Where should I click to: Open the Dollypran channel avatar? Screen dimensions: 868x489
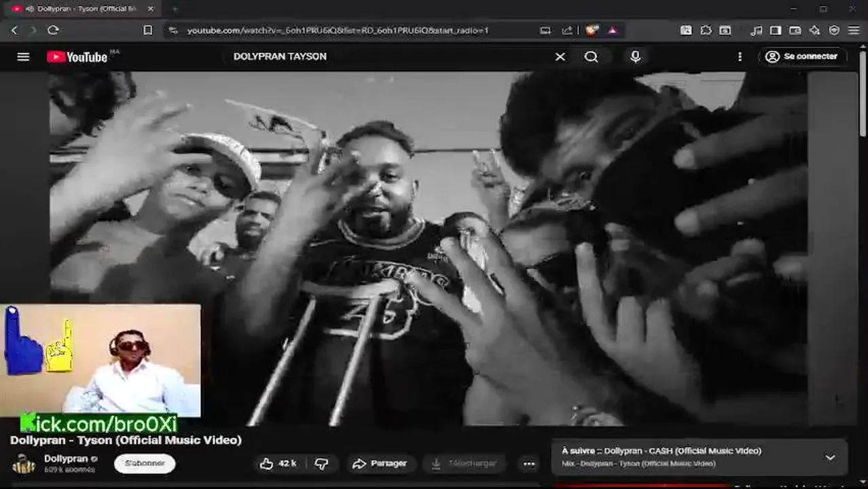click(24, 464)
